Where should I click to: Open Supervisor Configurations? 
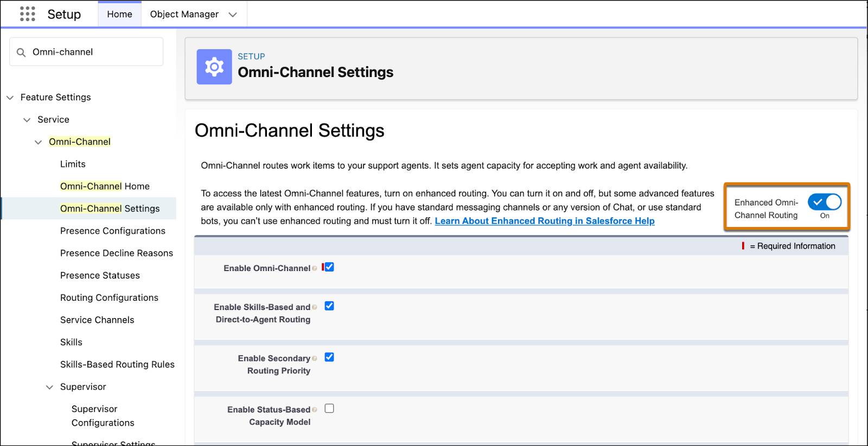pyautogui.click(x=103, y=416)
